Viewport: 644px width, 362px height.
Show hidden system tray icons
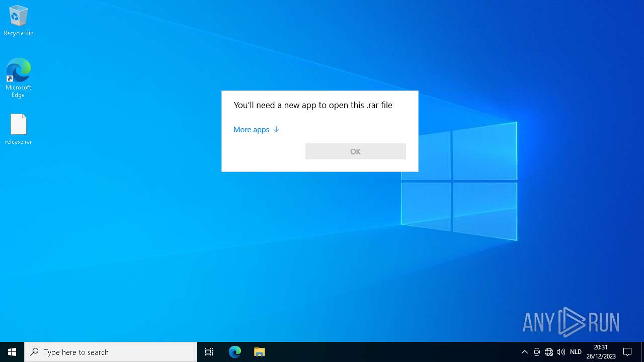pos(524,352)
